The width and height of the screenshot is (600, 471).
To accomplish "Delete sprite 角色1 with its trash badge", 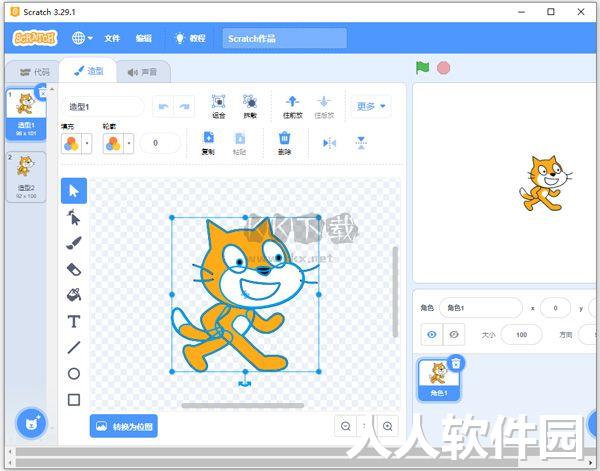I will (x=455, y=363).
